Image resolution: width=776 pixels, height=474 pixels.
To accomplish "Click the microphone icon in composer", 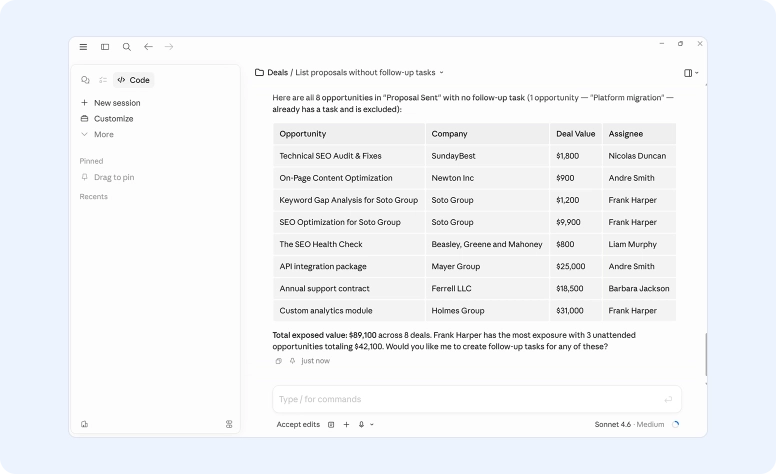I will pos(362,425).
